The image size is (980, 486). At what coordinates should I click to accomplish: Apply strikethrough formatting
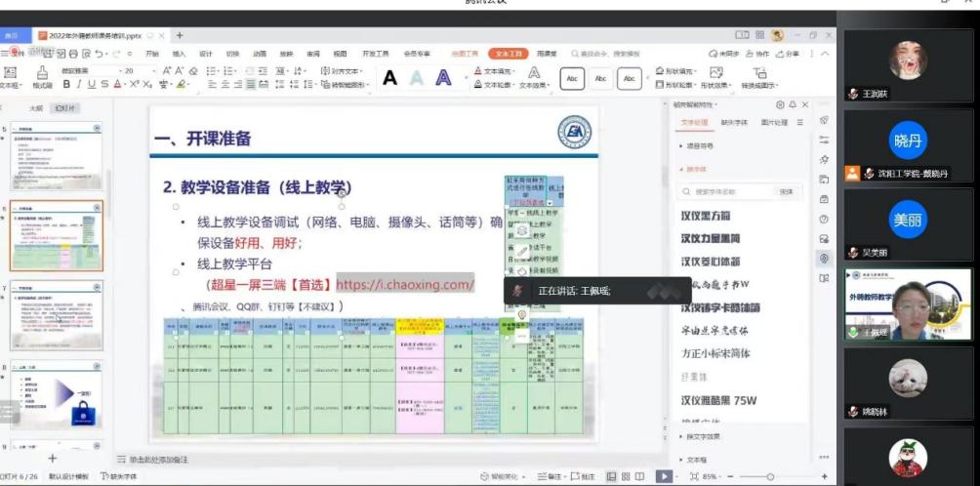click(105, 84)
